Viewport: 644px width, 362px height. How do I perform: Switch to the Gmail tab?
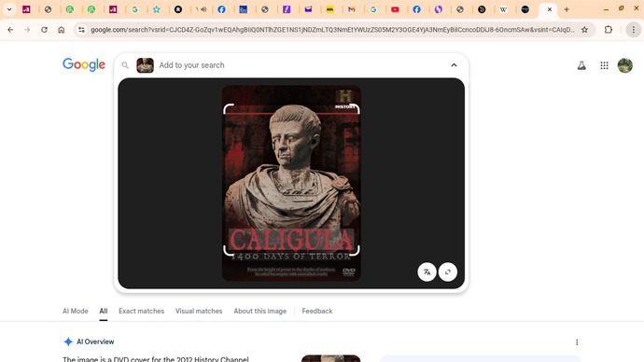pos(352,9)
